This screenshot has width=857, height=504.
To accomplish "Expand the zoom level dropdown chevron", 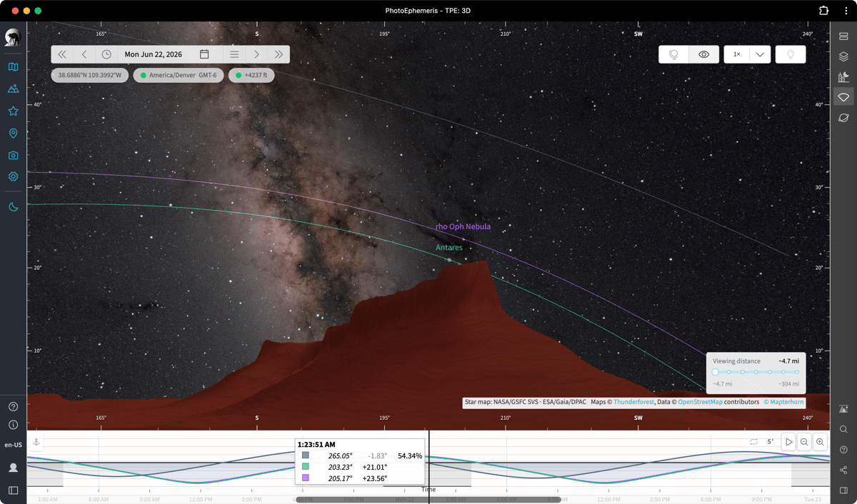I will 760,54.
